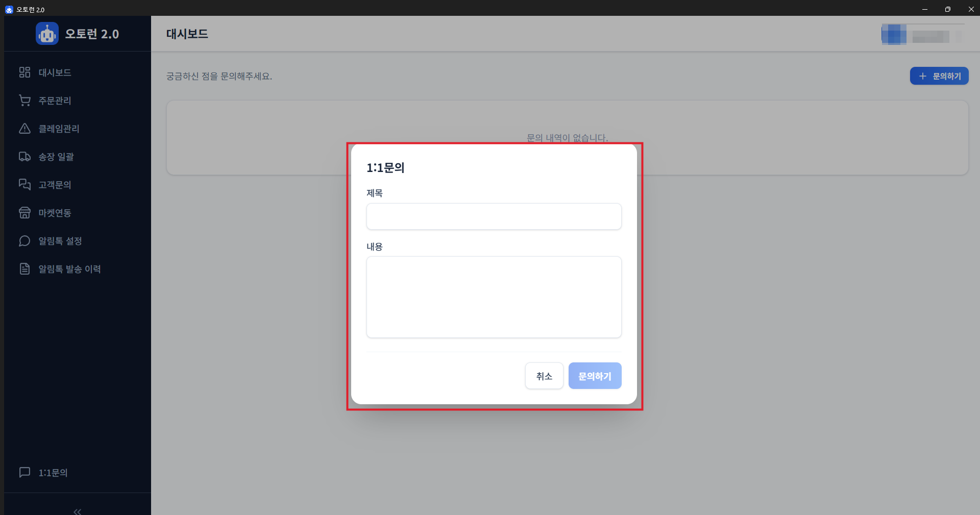Screen dimensions: 980x515
Task: Click the 알림톡 발송 이력 document icon
Action: (24, 269)
